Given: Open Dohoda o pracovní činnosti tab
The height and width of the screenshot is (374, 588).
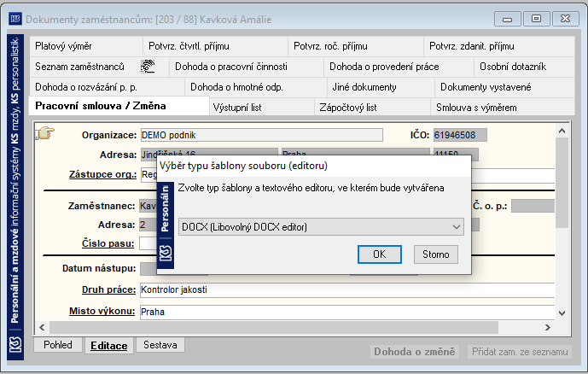Looking at the screenshot, I should tap(247, 67).
